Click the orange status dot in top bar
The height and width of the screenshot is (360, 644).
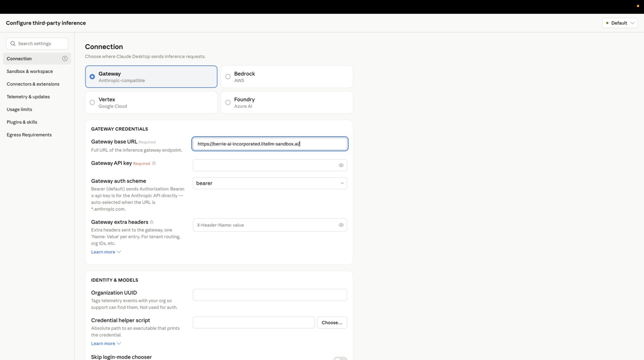pyautogui.click(x=638, y=6)
